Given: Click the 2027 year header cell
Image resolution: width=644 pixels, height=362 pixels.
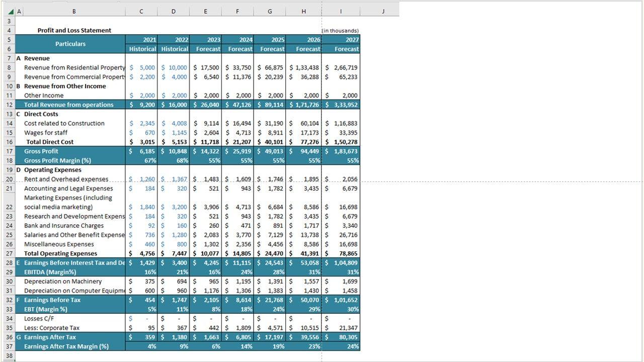Looking at the screenshot, I should (341, 40).
